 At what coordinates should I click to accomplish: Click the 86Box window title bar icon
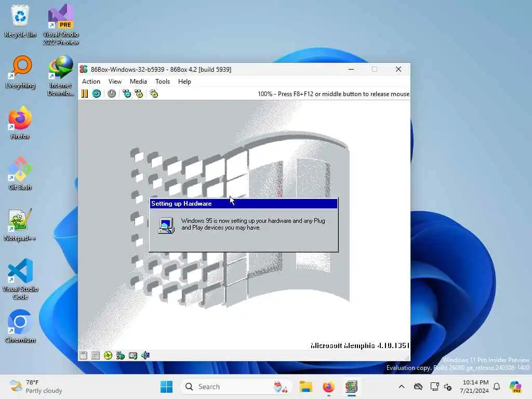click(x=84, y=69)
